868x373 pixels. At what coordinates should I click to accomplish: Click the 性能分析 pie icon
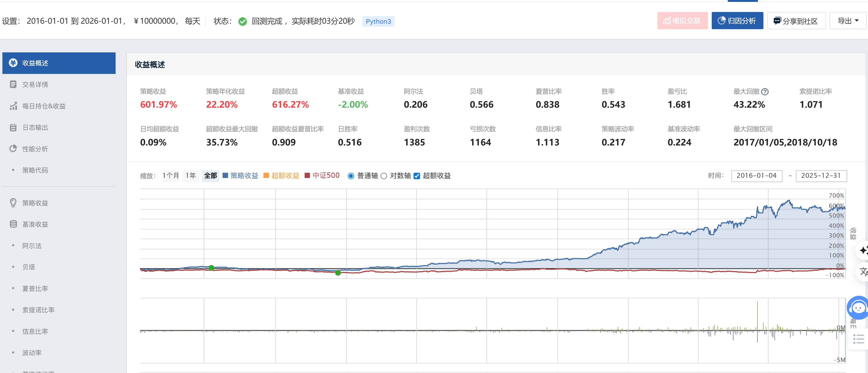[x=13, y=149]
